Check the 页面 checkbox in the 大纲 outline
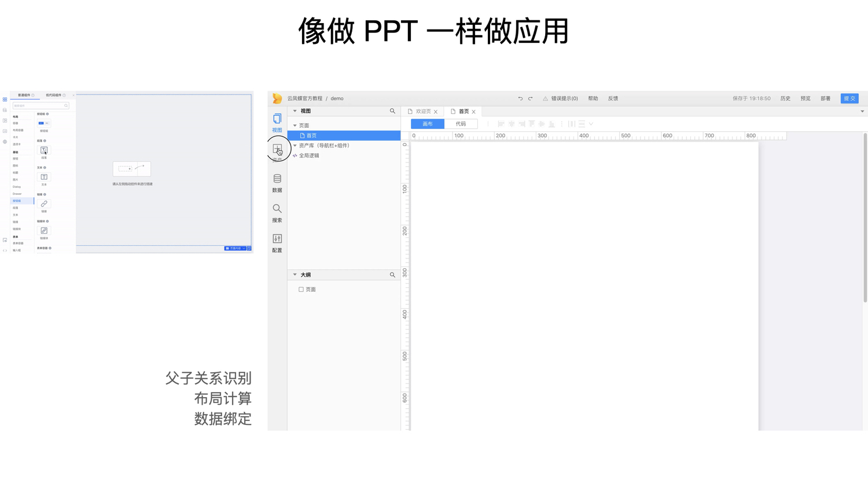 tap(301, 289)
